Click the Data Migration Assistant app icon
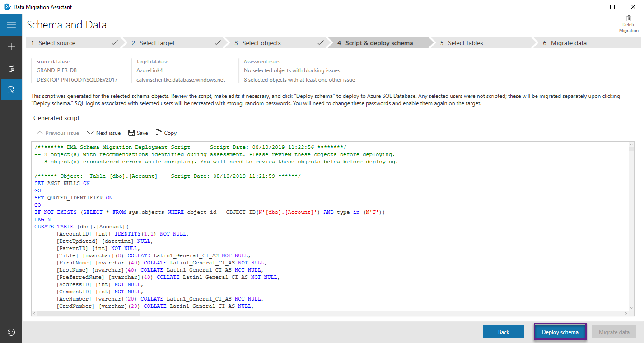The width and height of the screenshot is (644, 343). [x=7, y=7]
